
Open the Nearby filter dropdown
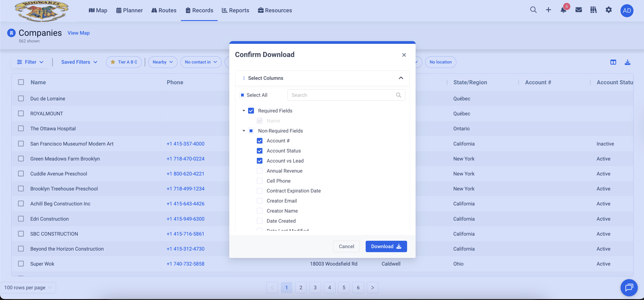[x=163, y=62]
